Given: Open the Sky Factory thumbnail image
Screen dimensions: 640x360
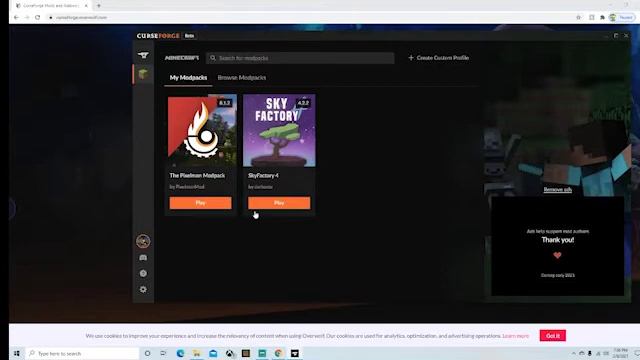Looking at the screenshot, I should click(279, 131).
